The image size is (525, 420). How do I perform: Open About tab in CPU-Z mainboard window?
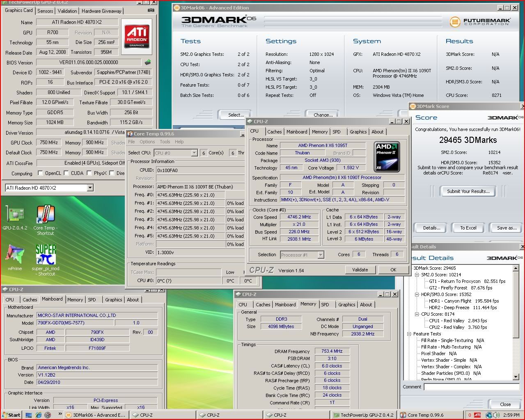coord(133,300)
